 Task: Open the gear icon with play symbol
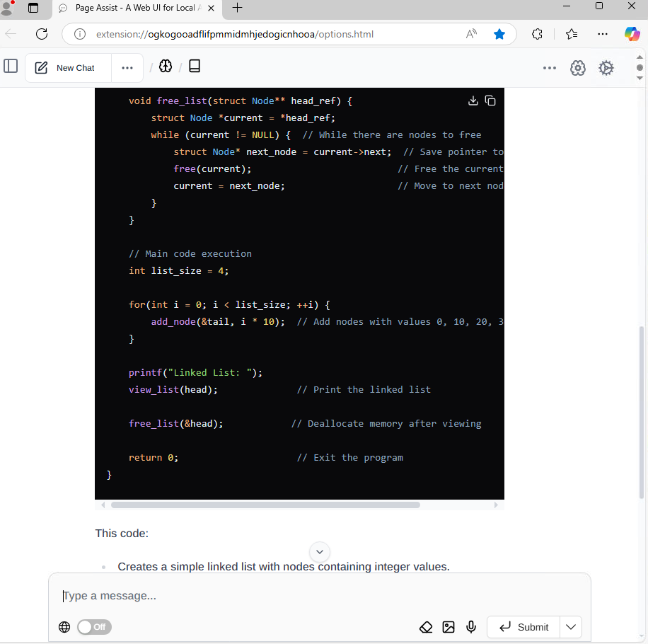point(606,68)
